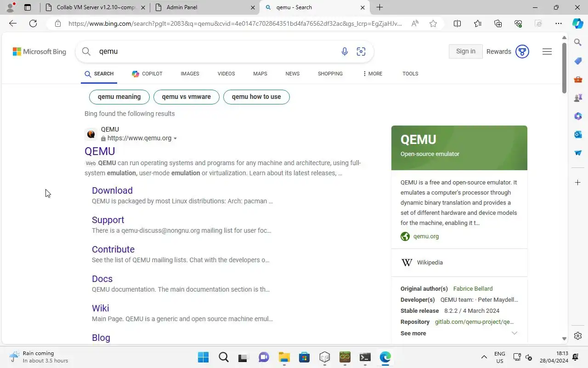This screenshot has height=368, width=588.
Task: Click the page vertical scrollbar thumb
Action: point(565,69)
